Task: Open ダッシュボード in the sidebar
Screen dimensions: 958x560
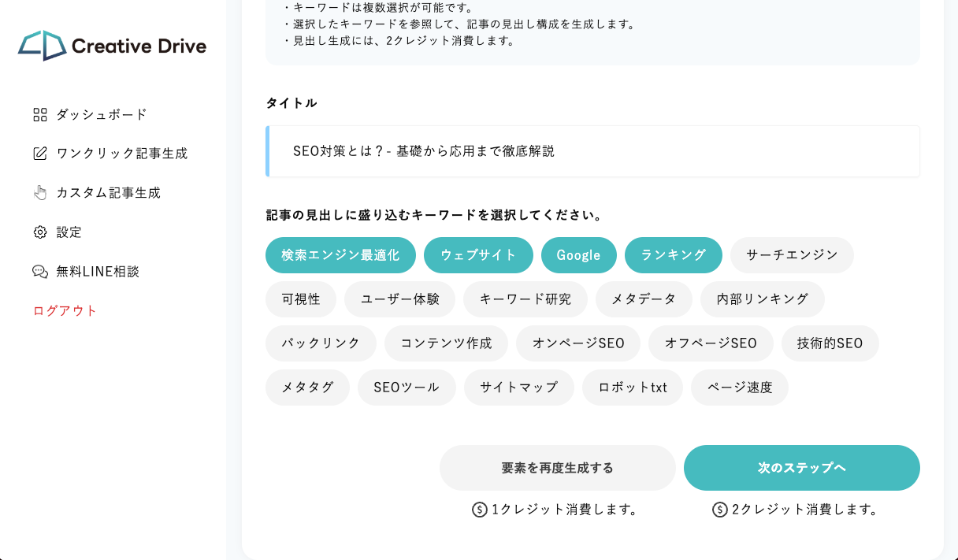Action: (x=102, y=115)
